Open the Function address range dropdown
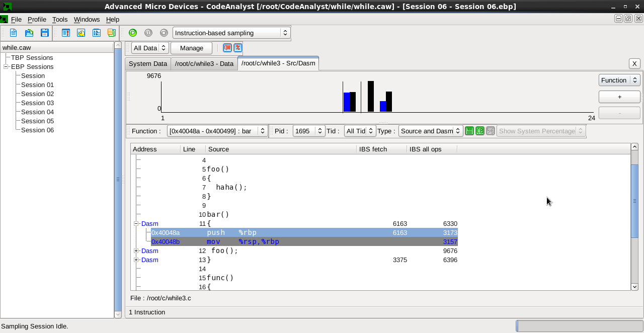The image size is (644, 333). [217, 131]
